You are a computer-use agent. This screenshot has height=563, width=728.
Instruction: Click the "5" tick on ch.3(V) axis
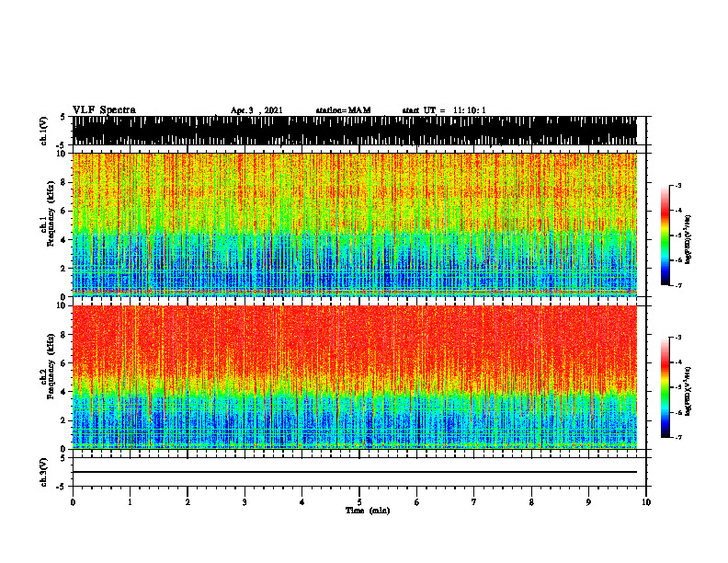pos(63,458)
